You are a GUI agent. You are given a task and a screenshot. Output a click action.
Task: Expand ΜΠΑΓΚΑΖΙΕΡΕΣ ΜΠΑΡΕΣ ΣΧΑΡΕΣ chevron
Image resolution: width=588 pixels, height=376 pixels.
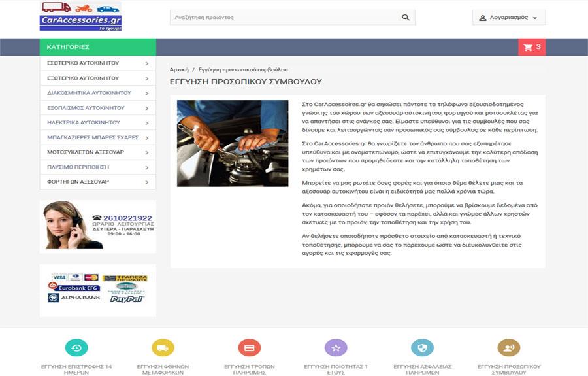pyautogui.click(x=147, y=138)
